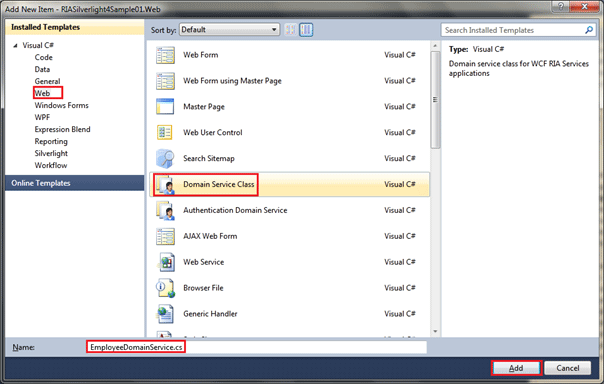Click the Generic Handler icon

pyautogui.click(x=165, y=314)
